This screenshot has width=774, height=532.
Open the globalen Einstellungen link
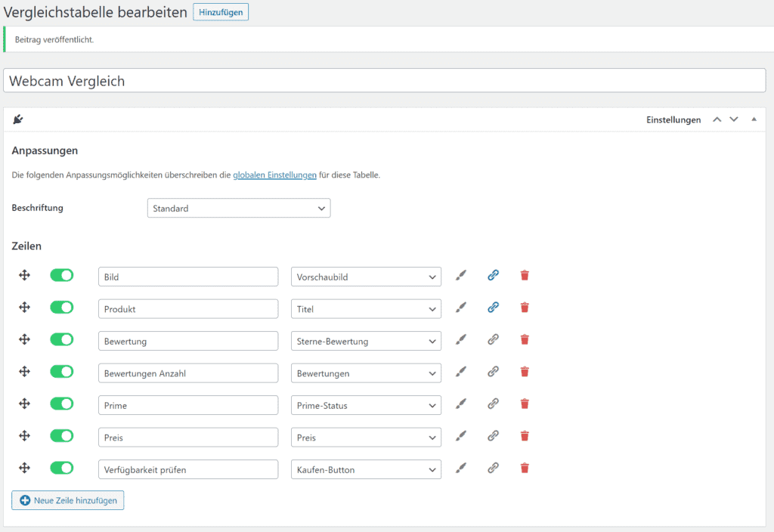tap(274, 175)
